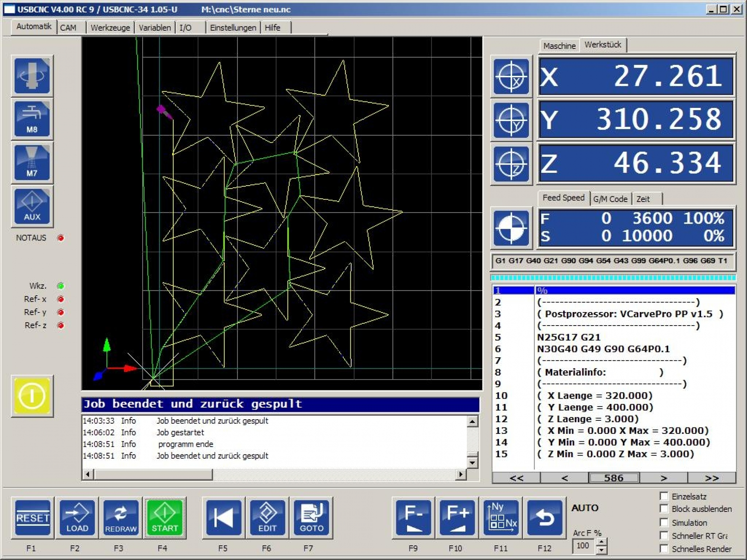Open the LOAD file button

(77, 518)
